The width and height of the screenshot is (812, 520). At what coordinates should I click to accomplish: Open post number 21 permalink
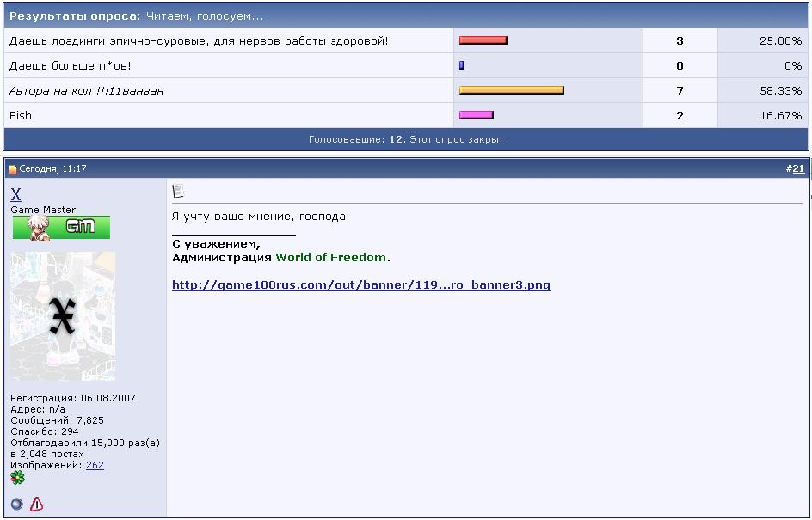point(798,169)
